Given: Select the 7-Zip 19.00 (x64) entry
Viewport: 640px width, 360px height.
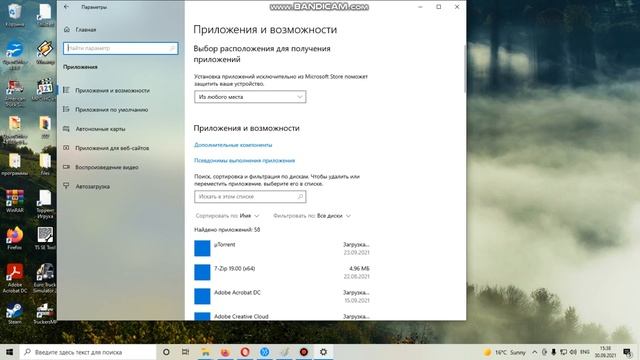Looking at the screenshot, I should [x=282, y=272].
